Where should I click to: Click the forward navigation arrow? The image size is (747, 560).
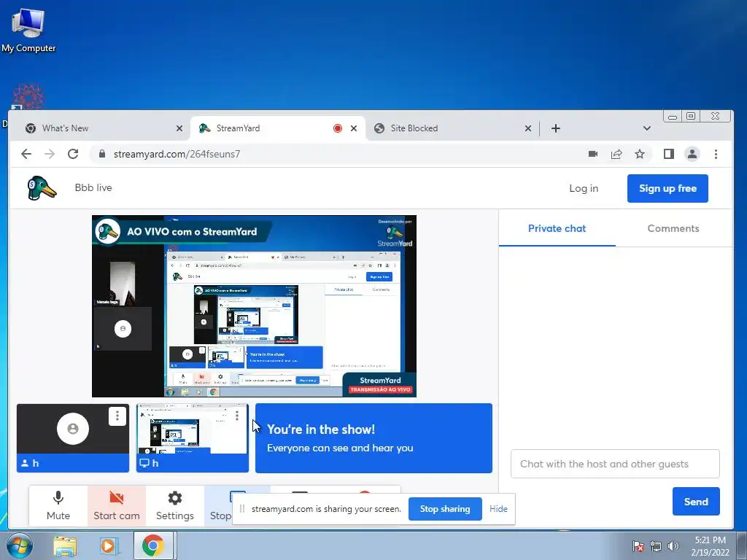click(50, 154)
